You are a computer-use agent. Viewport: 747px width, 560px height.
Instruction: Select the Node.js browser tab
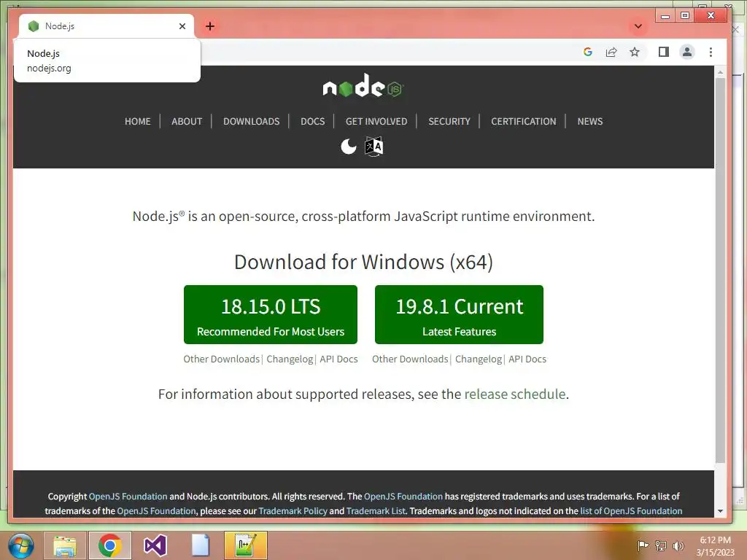point(107,26)
